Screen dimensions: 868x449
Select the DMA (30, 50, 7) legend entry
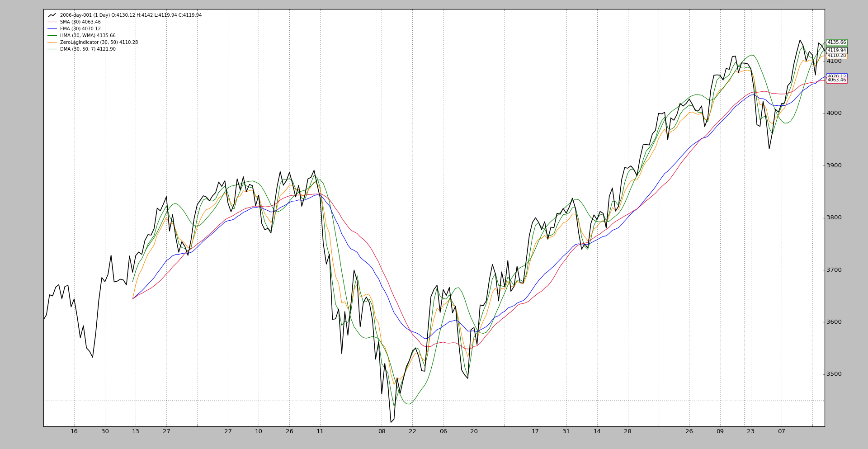(x=87, y=49)
